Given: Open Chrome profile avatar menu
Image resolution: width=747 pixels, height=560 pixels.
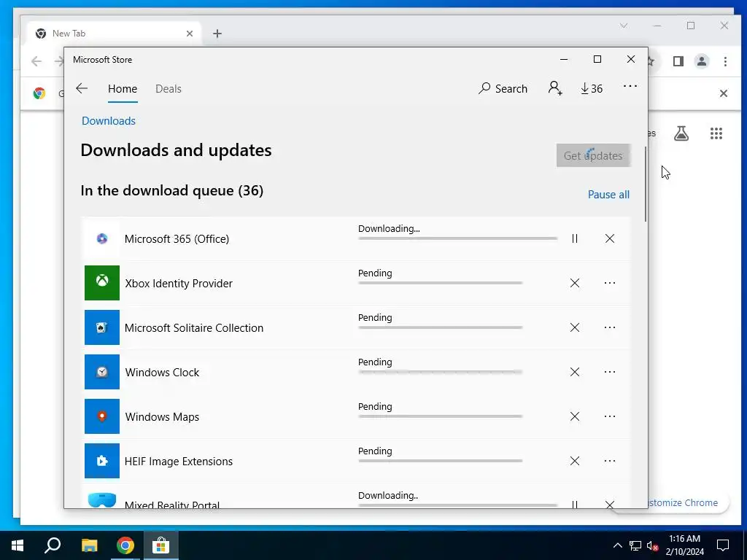Looking at the screenshot, I should tap(702, 61).
